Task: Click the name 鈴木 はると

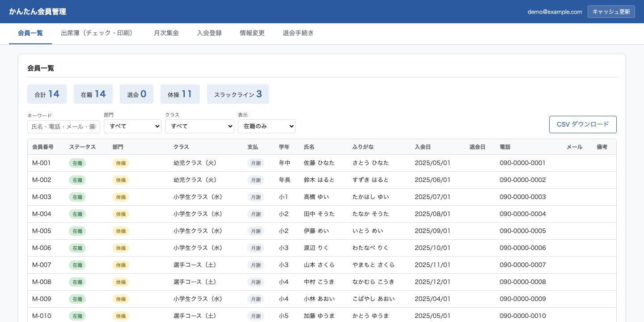Action: click(319, 180)
